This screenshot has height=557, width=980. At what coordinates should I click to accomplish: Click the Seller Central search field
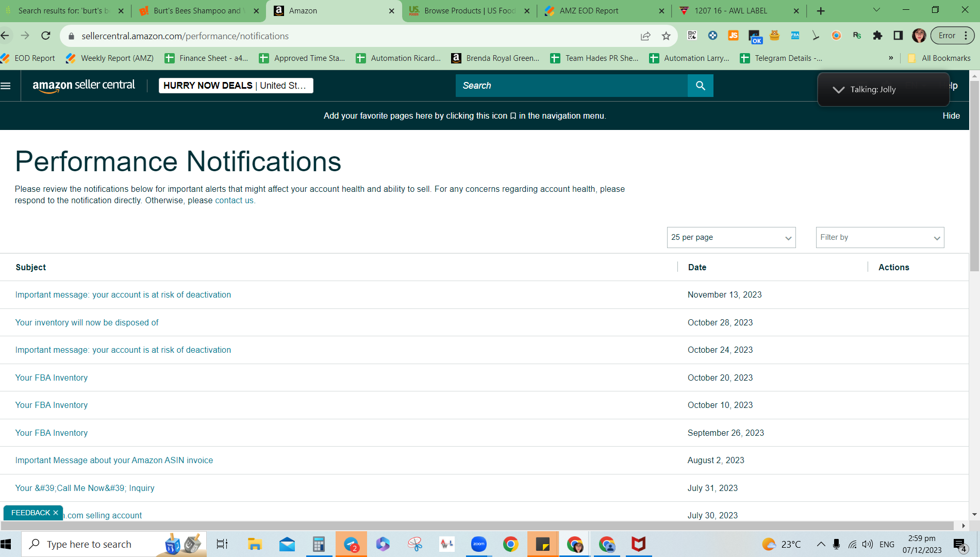[571, 86]
